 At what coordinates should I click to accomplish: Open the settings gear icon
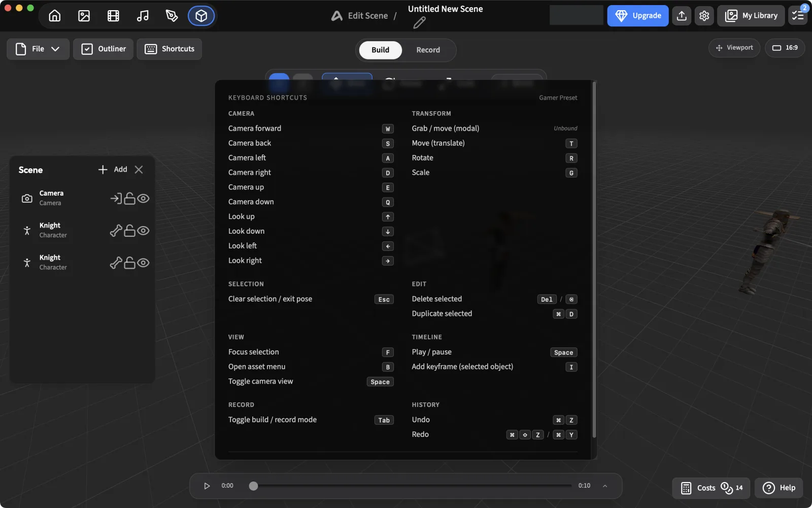pyautogui.click(x=704, y=16)
